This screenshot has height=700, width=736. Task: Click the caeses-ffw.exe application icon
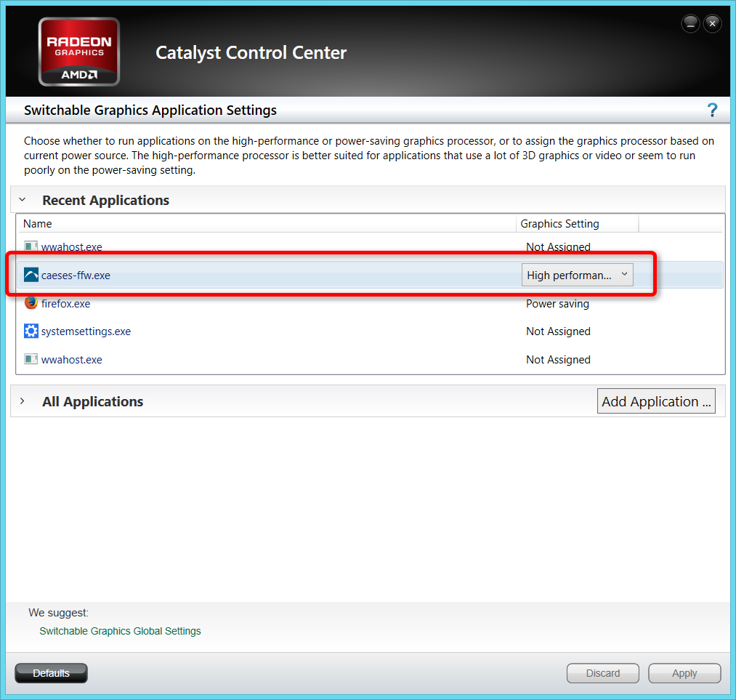31,275
